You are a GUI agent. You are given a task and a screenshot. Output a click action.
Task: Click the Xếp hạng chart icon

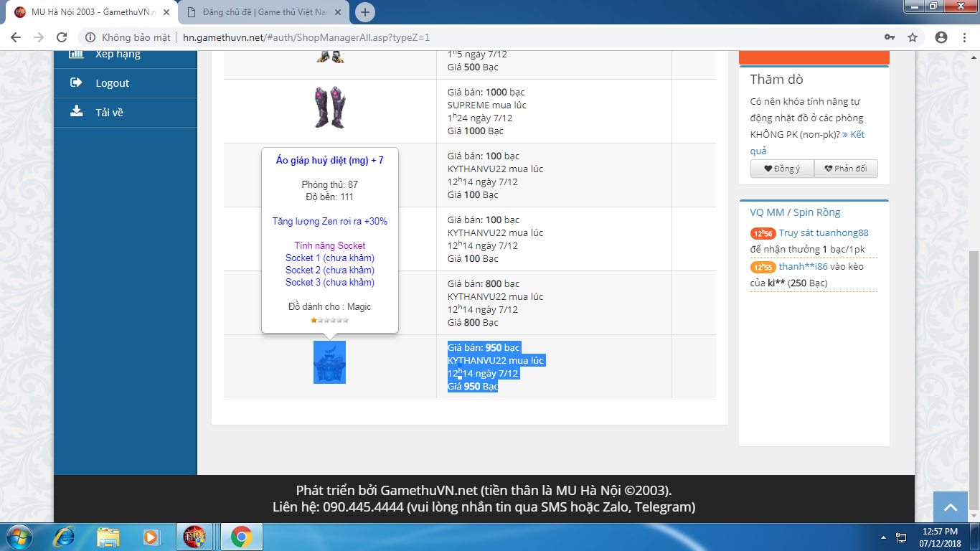(76, 55)
